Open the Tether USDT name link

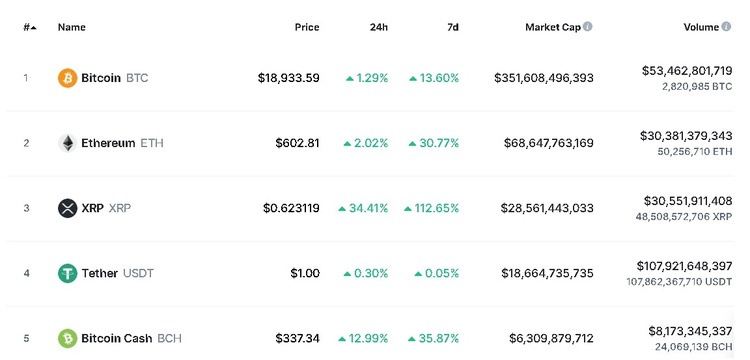(118, 273)
